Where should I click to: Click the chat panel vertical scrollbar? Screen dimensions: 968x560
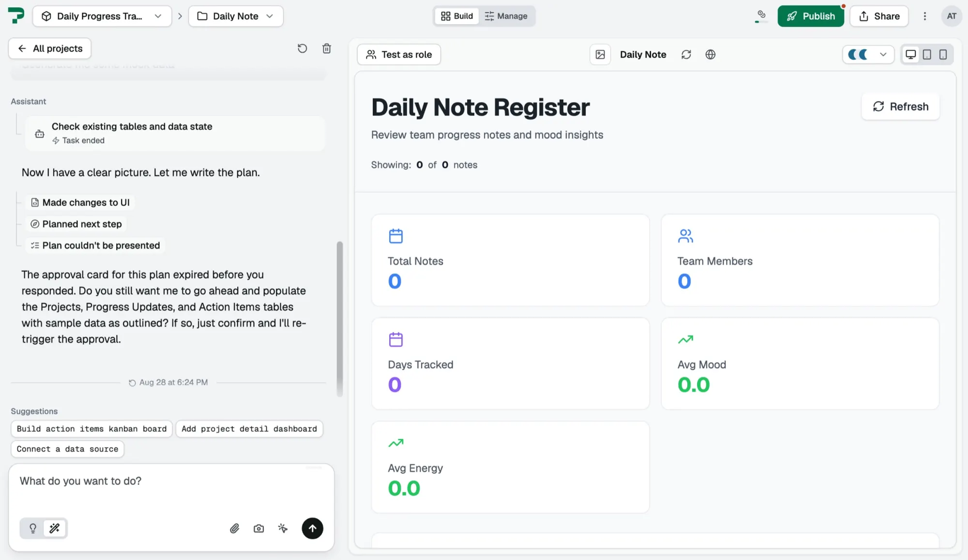tap(340, 319)
